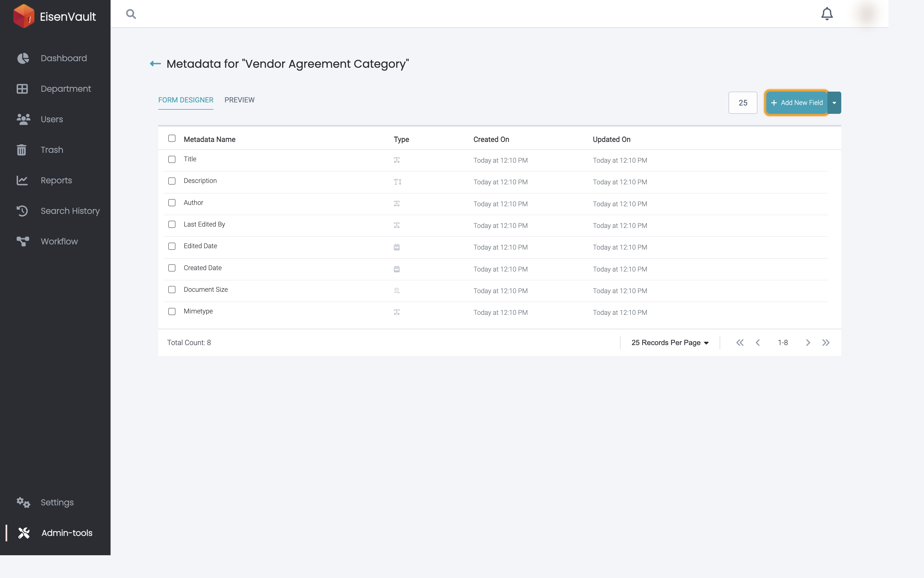Click the Document Size metadata name
Viewport: 924px width, 578px height.
point(206,290)
